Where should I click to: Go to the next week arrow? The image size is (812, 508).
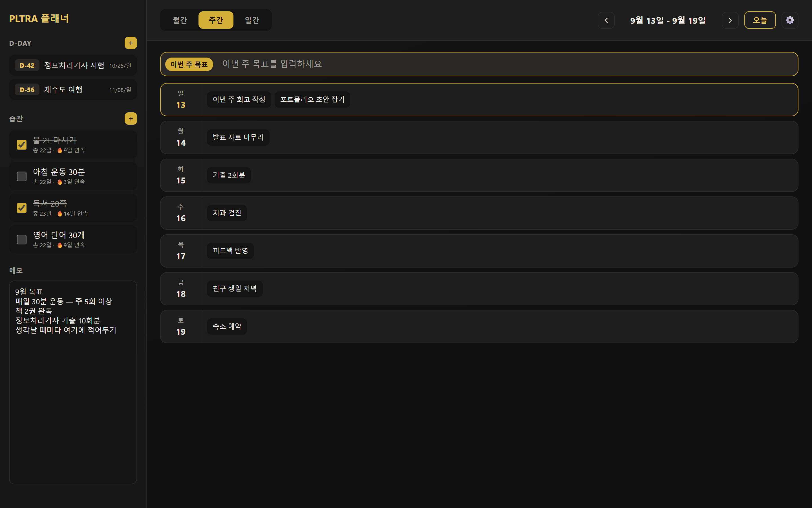730,20
